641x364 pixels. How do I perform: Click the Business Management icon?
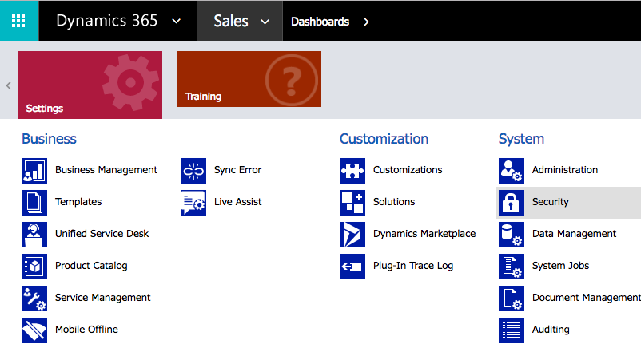34,171
